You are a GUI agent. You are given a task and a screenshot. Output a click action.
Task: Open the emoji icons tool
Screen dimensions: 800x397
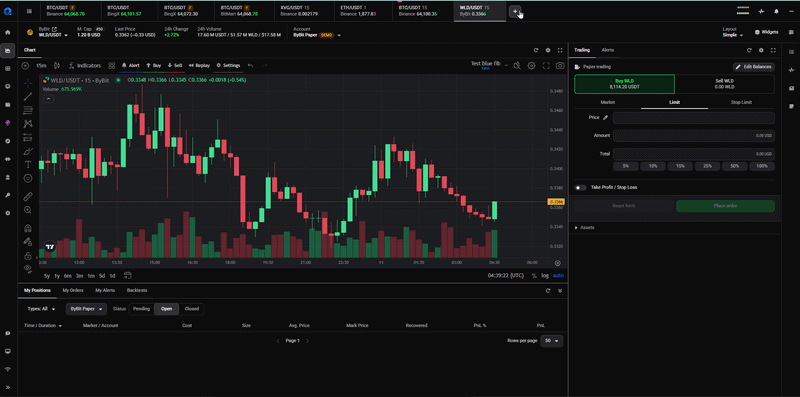(28, 178)
